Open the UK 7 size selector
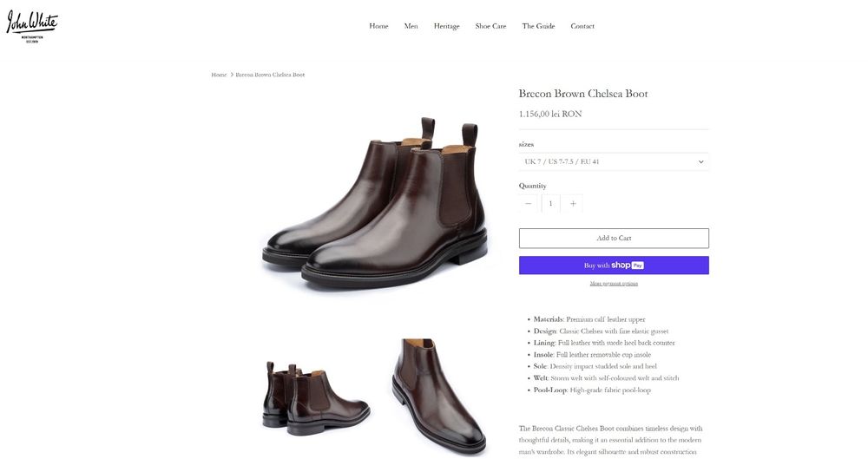This screenshot has height=459, width=868. pyautogui.click(x=608, y=162)
